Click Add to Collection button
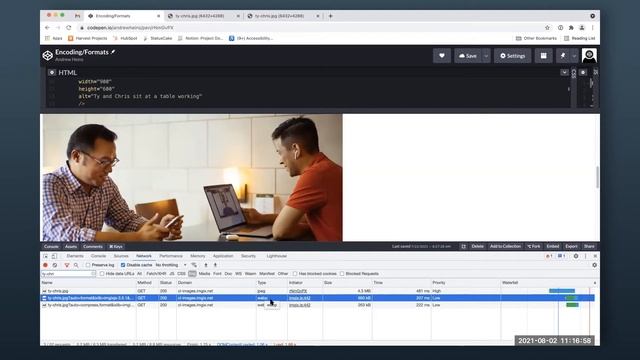640x360 pixels. pos(505,246)
